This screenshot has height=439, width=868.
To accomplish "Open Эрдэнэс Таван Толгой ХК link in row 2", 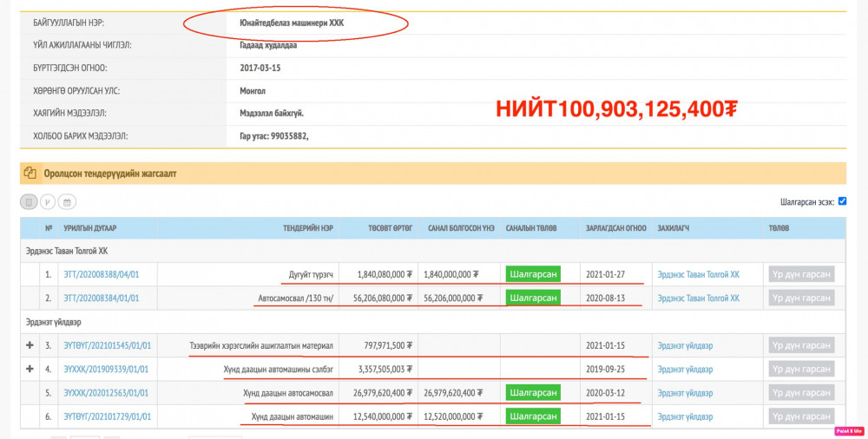I will 698,298.
